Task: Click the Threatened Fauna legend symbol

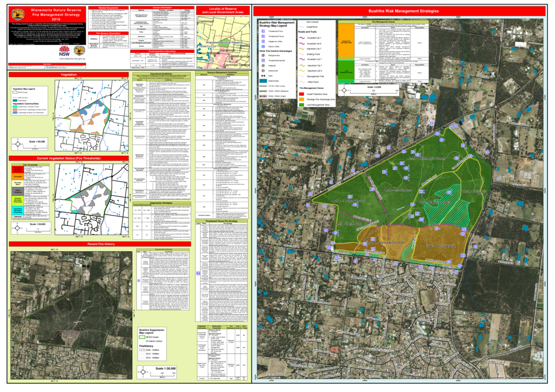Action: [x=263, y=36]
